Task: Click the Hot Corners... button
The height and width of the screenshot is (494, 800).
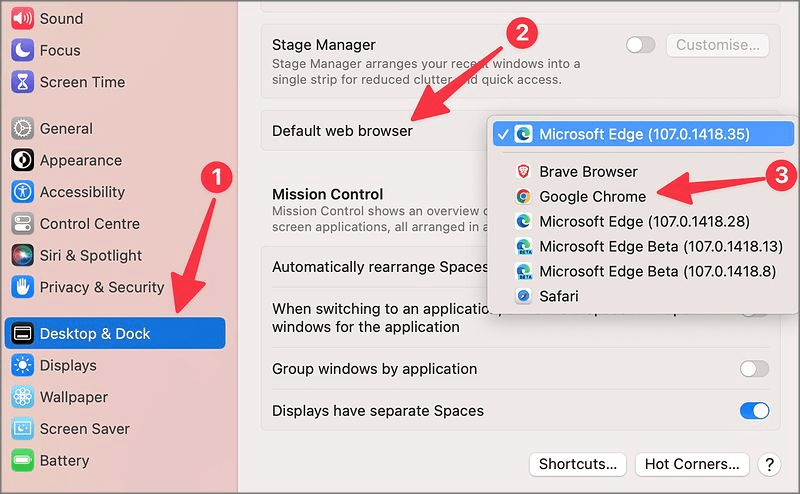Action: tap(691, 464)
